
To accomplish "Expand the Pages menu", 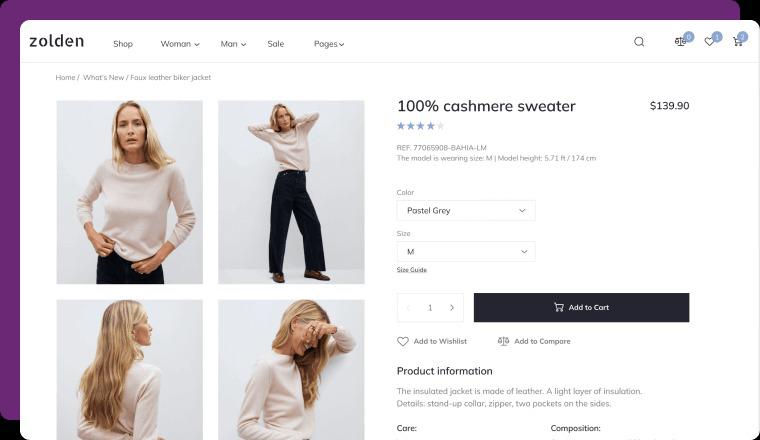I will [x=329, y=44].
